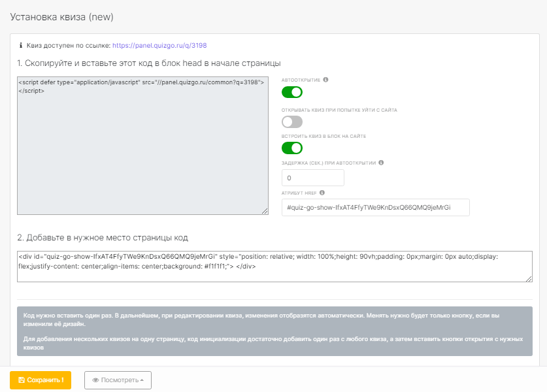Click the Атрибут HREF input field
This screenshot has height=392, width=547.
coord(375,208)
